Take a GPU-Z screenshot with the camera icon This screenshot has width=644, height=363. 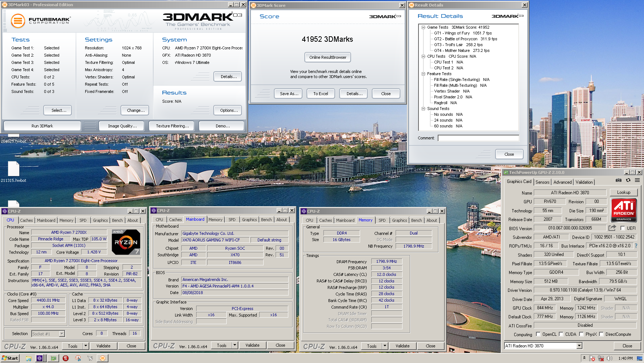click(619, 180)
